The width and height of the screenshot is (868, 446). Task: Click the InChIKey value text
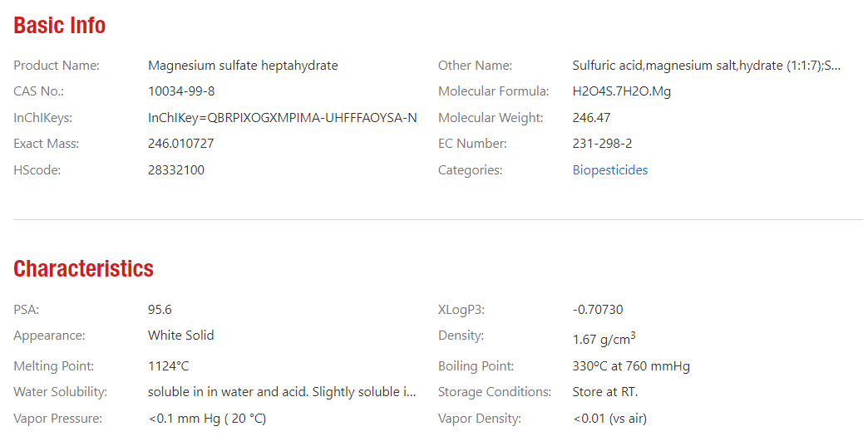[x=283, y=118]
